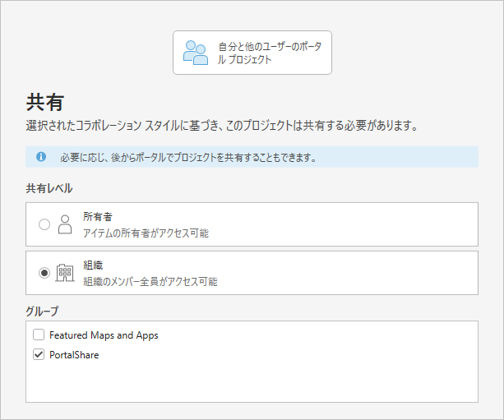The image size is (504, 420).
Task: Click the アイテムの所有者がアクセス可能 description
Action: [146, 233]
